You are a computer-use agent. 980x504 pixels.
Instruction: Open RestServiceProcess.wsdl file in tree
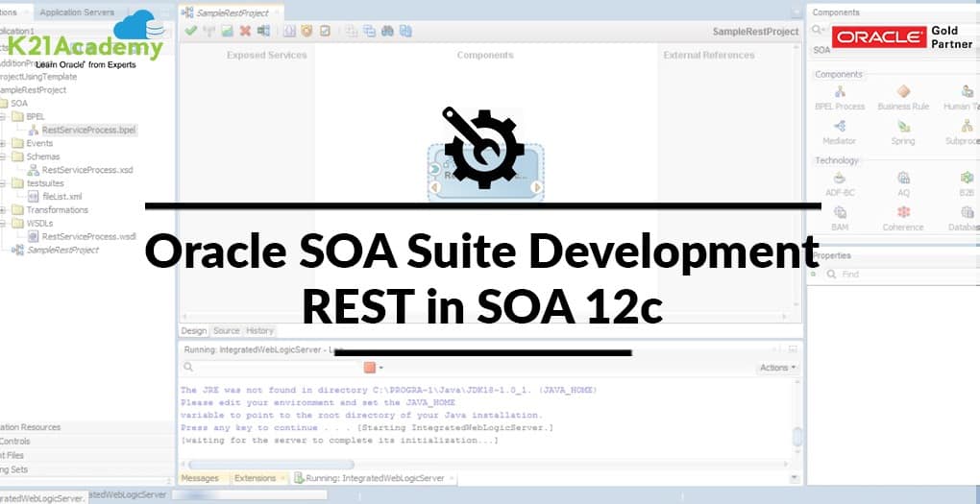pyautogui.click(x=89, y=236)
